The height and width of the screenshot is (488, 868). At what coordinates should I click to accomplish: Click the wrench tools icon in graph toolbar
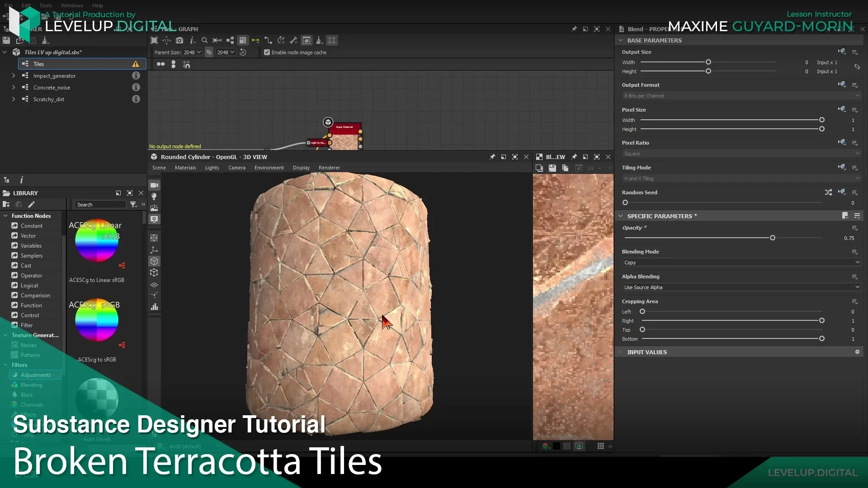[x=293, y=40]
